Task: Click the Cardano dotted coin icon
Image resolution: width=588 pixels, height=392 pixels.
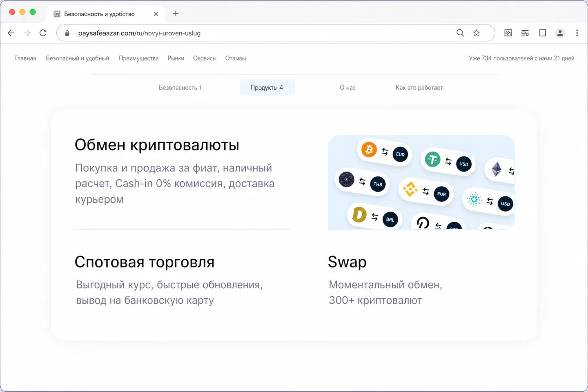Action: (474, 199)
